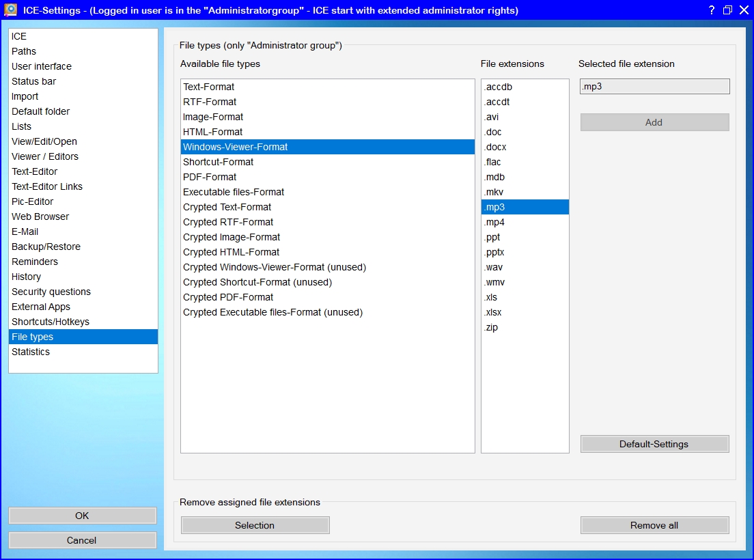
Task: Confirm settings with the OK button
Action: point(82,516)
